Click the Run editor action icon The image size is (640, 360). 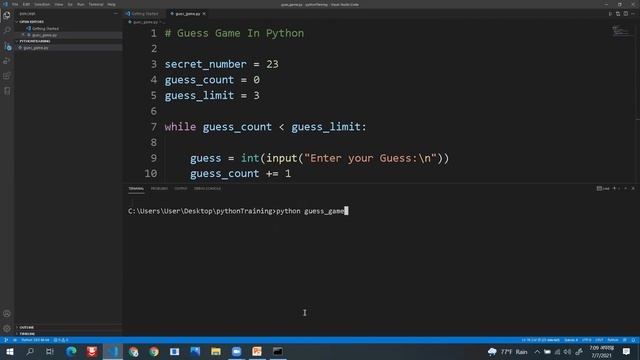click(x=611, y=13)
